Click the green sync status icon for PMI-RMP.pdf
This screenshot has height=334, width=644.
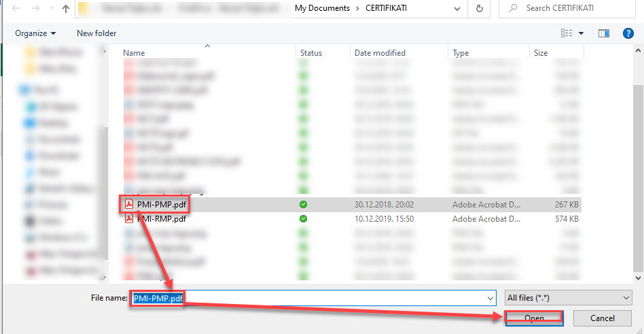coord(303,219)
